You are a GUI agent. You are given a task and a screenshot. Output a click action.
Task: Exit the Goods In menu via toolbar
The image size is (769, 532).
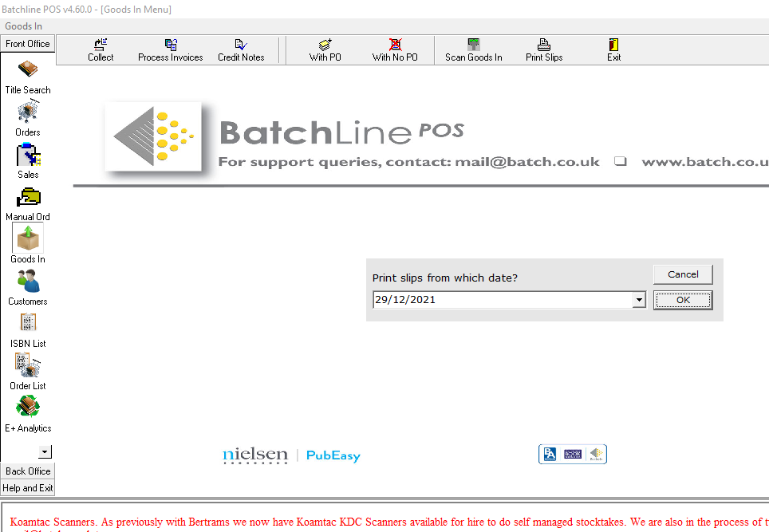coord(613,50)
